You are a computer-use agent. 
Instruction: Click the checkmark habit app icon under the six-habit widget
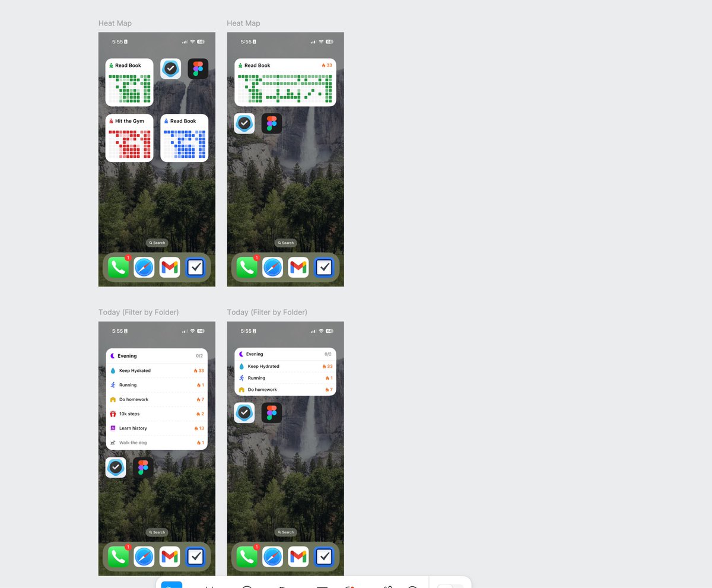[116, 468]
